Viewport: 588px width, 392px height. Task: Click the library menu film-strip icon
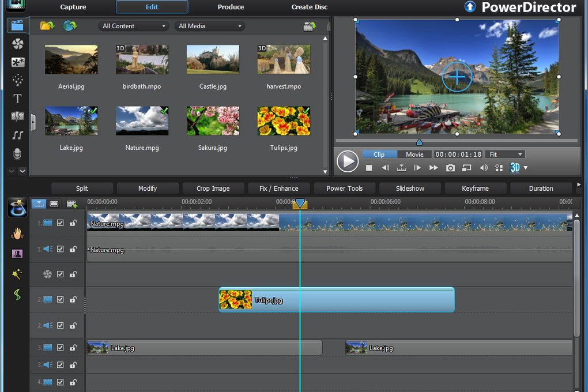point(310,26)
